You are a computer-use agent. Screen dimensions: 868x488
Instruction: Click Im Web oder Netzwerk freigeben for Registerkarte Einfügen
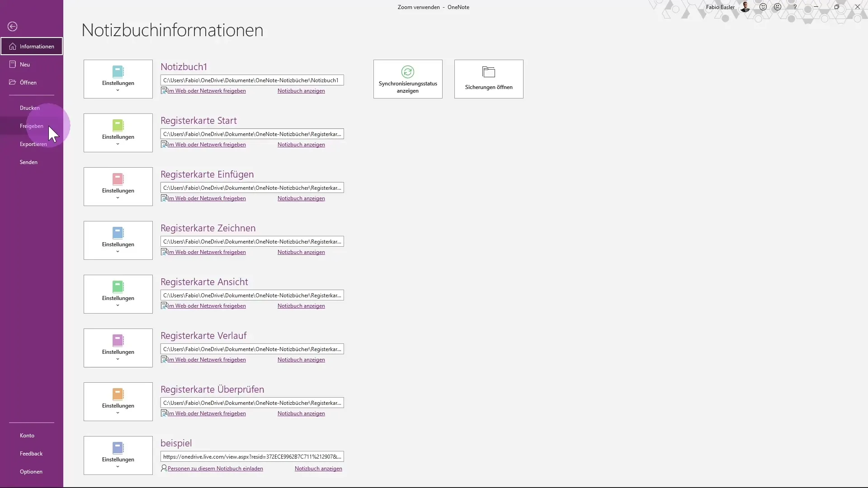coord(207,198)
